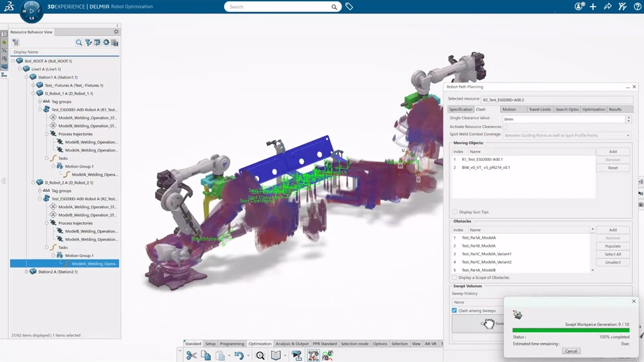The height and width of the screenshot is (362, 644).
Task: Click the Cut scissors icon
Action: (191, 355)
